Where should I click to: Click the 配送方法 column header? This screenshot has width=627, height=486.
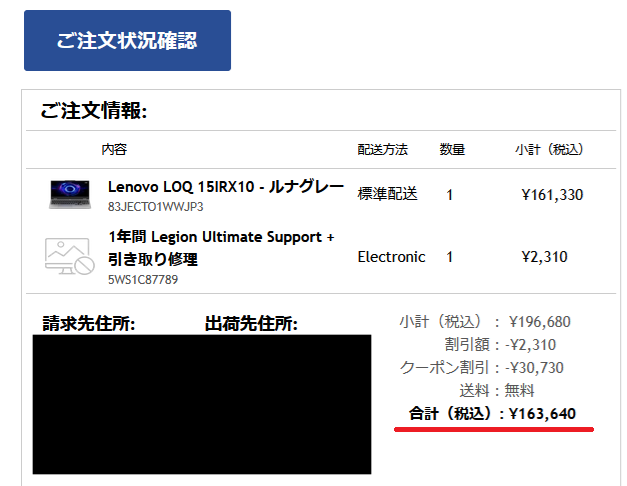click(382, 150)
